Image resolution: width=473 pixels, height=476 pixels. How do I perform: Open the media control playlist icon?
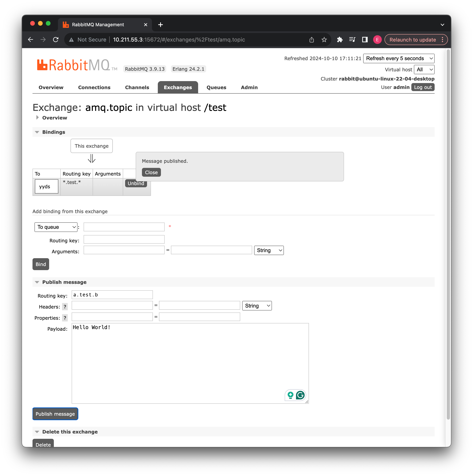tap(352, 40)
